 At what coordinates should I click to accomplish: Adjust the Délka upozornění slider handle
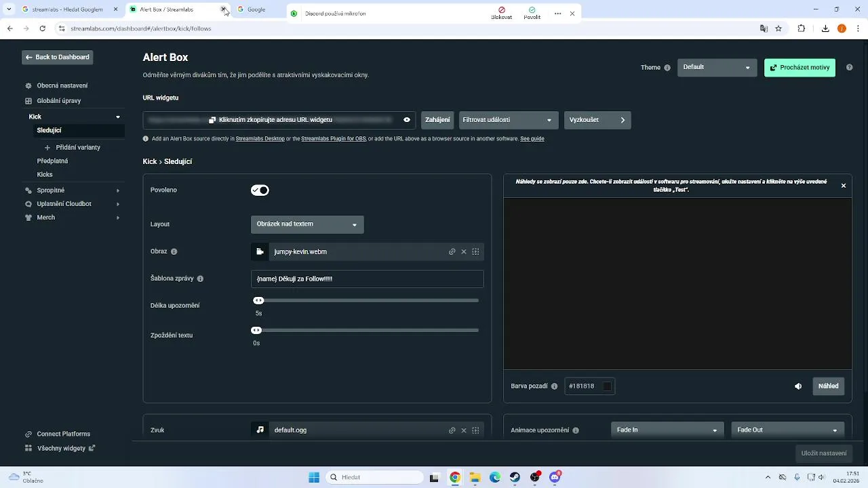click(x=258, y=301)
